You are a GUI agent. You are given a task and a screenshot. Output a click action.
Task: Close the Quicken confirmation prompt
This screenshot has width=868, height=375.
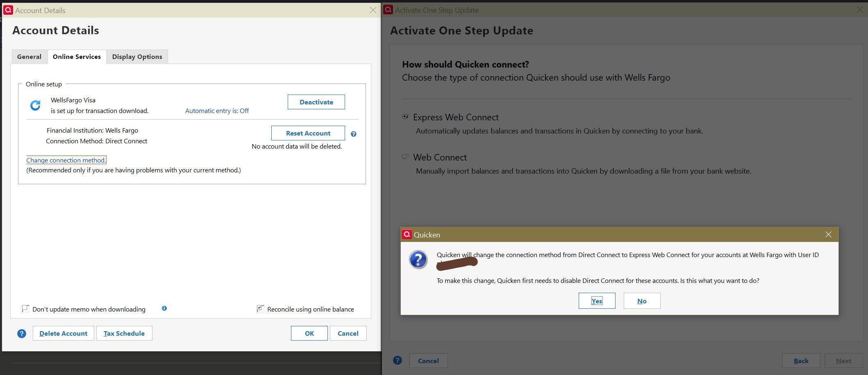coord(828,234)
